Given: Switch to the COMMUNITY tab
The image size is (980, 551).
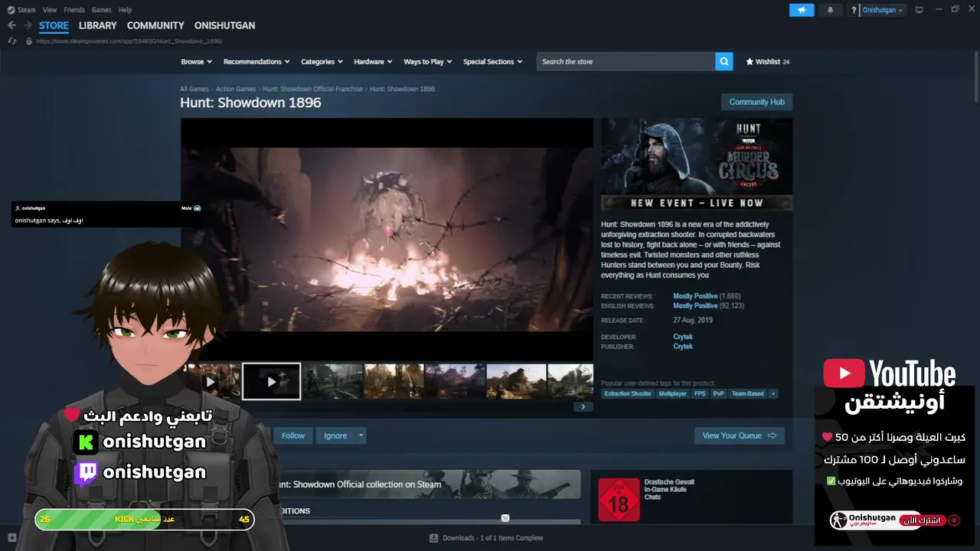Looking at the screenshot, I should point(155,25).
